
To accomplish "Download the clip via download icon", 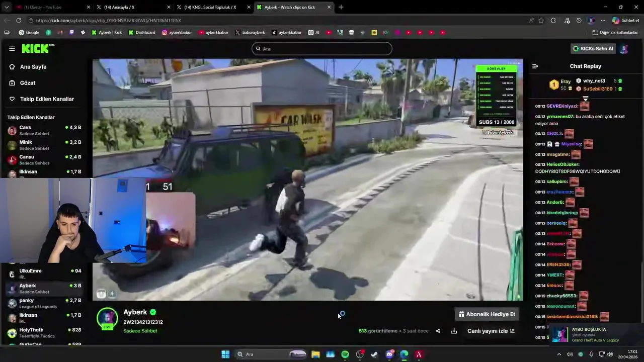I will coord(454,331).
